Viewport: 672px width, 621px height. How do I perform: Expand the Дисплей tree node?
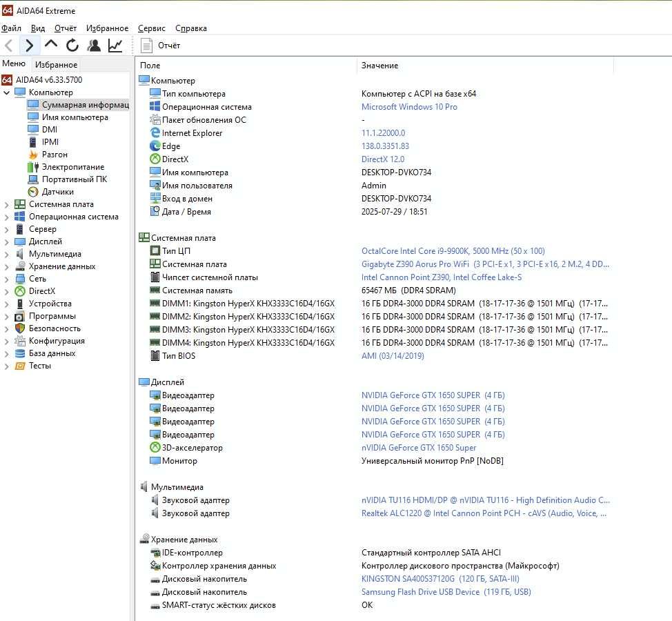6,242
